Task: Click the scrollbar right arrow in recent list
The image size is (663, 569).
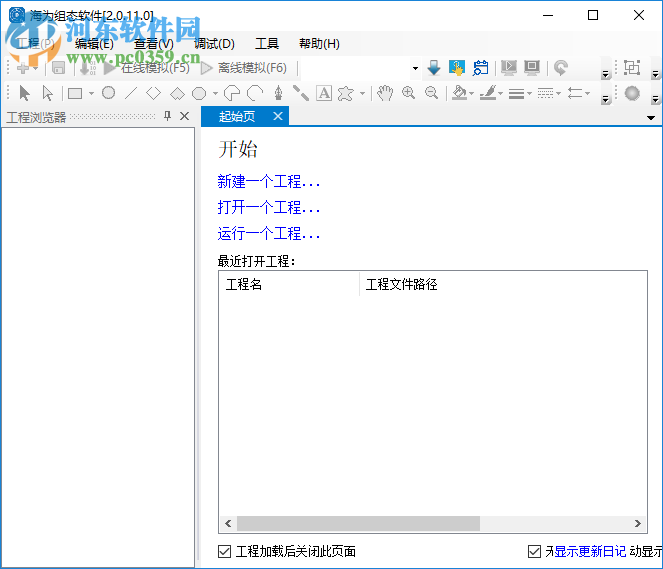Action: 638,524
